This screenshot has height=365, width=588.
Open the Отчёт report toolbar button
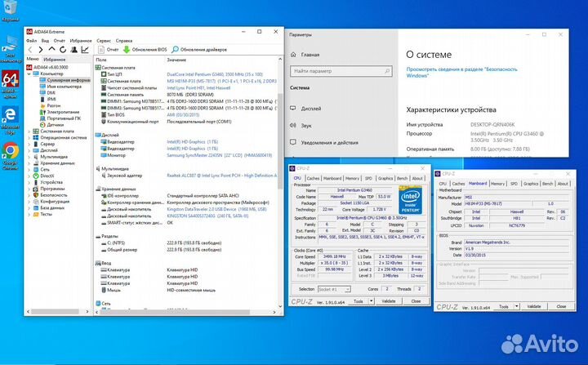[x=106, y=50]
